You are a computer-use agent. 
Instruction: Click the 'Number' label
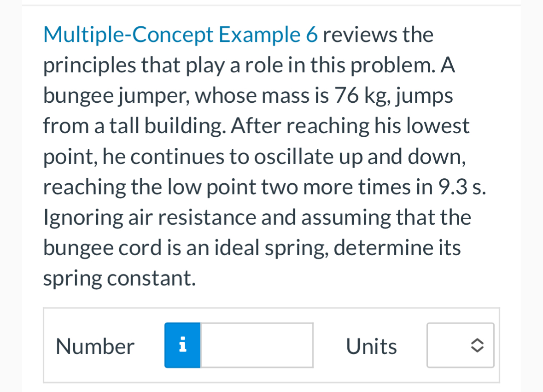pos(94,346)
